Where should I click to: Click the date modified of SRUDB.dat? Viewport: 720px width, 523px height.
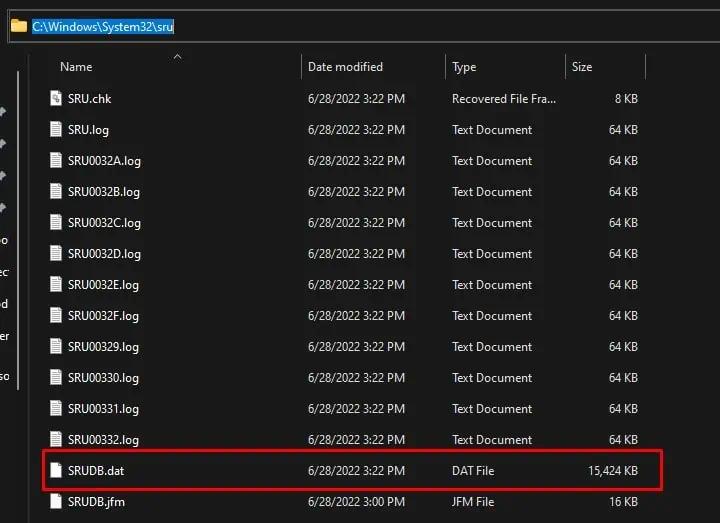click(x=356, y=471)
